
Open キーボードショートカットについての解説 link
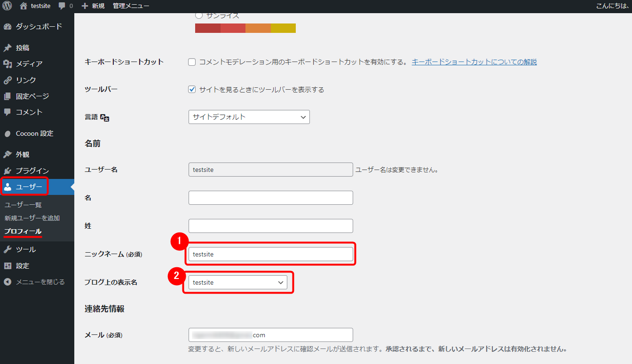pyautogui.click(x=474, y=62)
